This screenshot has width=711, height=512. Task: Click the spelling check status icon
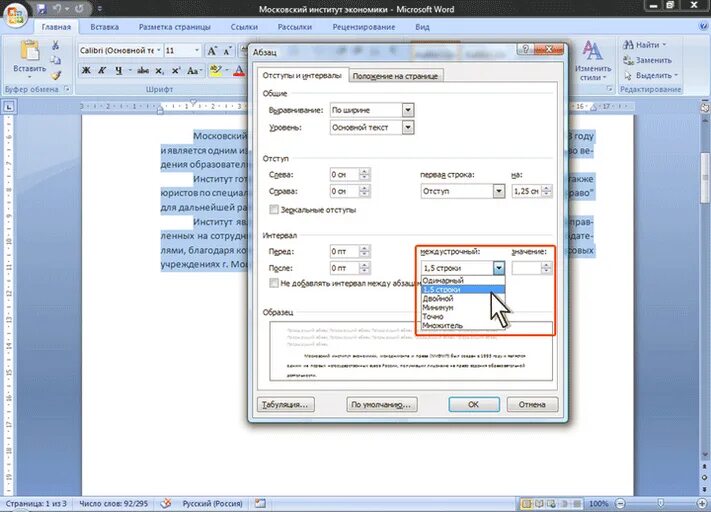(x=166, y=503)
